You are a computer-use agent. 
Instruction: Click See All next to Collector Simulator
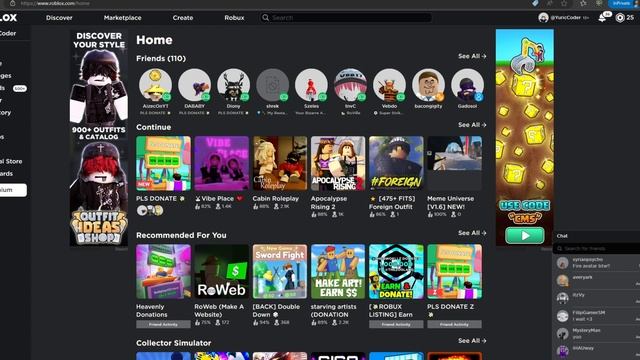[472, 340]
